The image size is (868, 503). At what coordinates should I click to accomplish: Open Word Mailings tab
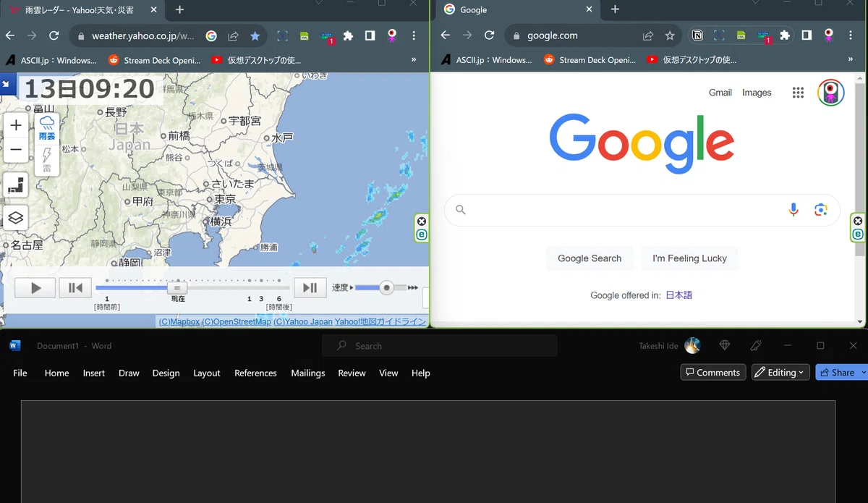click(x=308, y=373)
